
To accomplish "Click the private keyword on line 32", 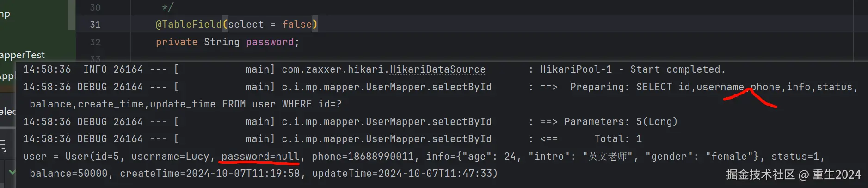I will 176,42.
